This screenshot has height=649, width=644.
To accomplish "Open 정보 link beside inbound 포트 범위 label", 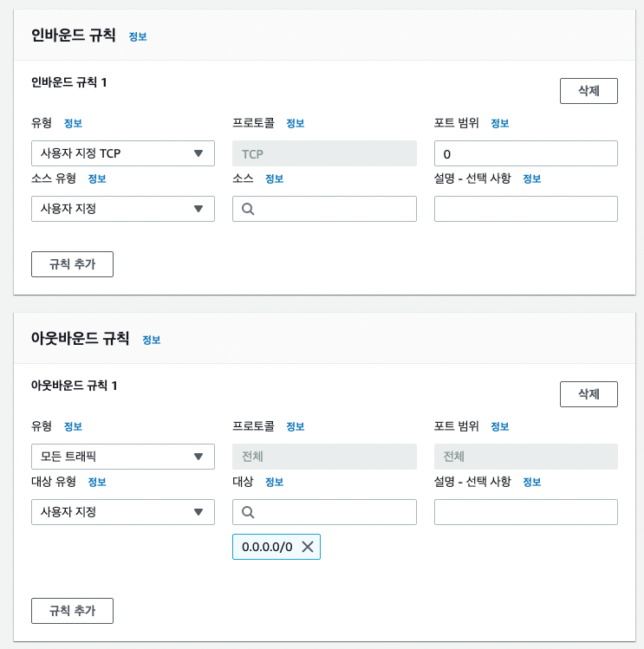I will point(500,123).
